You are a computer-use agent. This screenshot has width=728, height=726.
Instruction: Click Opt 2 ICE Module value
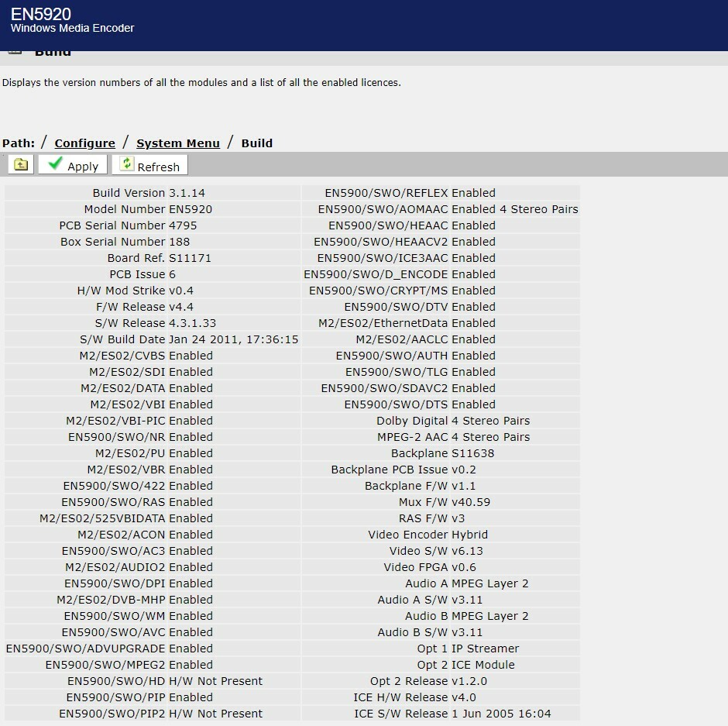tap(482, 664)
